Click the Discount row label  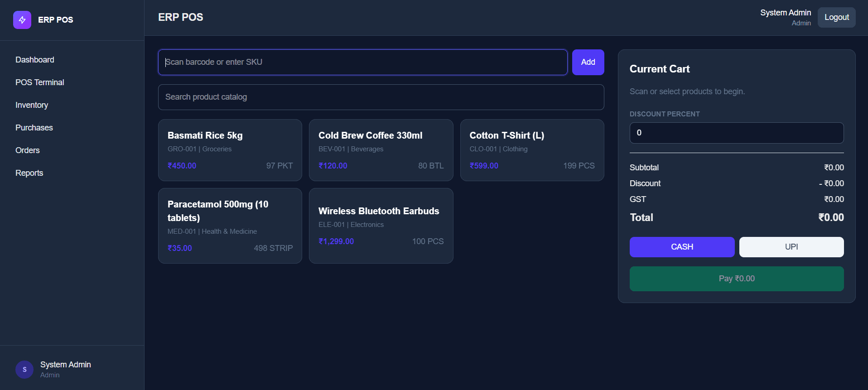pyautogui.click(x=645, y=183)
